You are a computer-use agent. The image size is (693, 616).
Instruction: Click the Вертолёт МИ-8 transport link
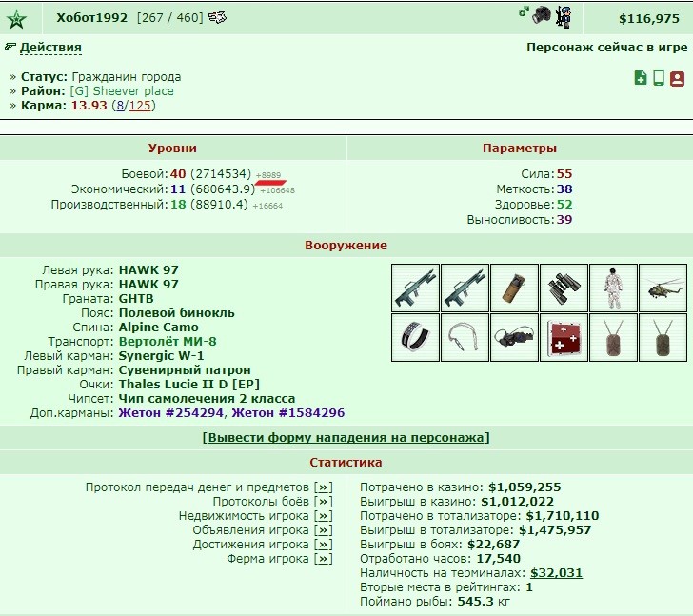(168, 341)
